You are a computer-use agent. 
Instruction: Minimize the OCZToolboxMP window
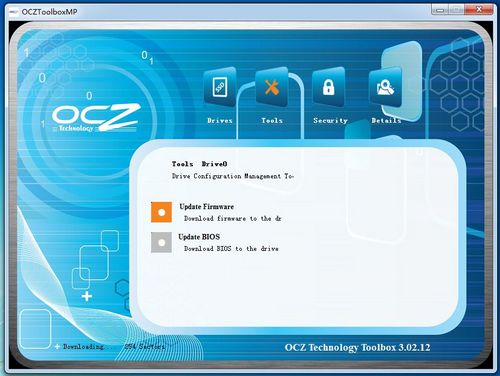(440, 10)
